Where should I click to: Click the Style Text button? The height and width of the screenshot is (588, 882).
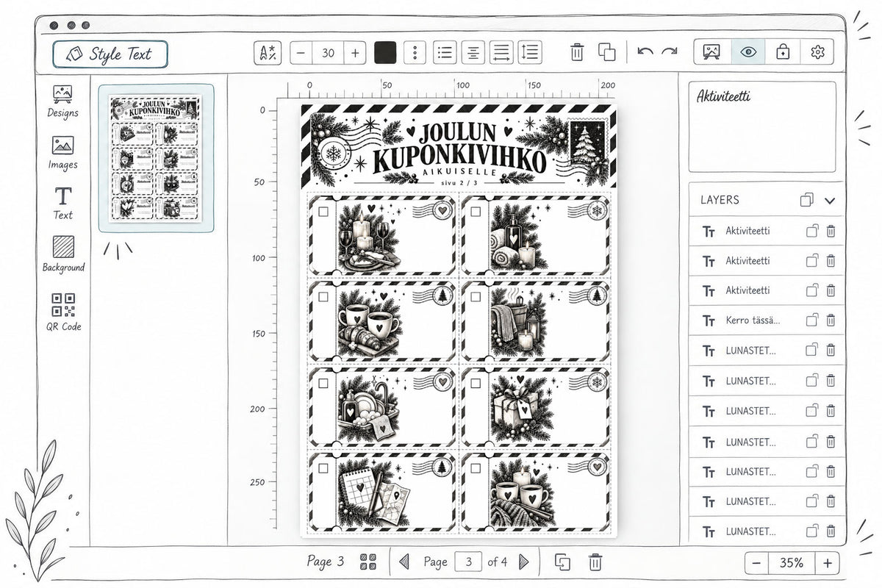click(110, 54)
